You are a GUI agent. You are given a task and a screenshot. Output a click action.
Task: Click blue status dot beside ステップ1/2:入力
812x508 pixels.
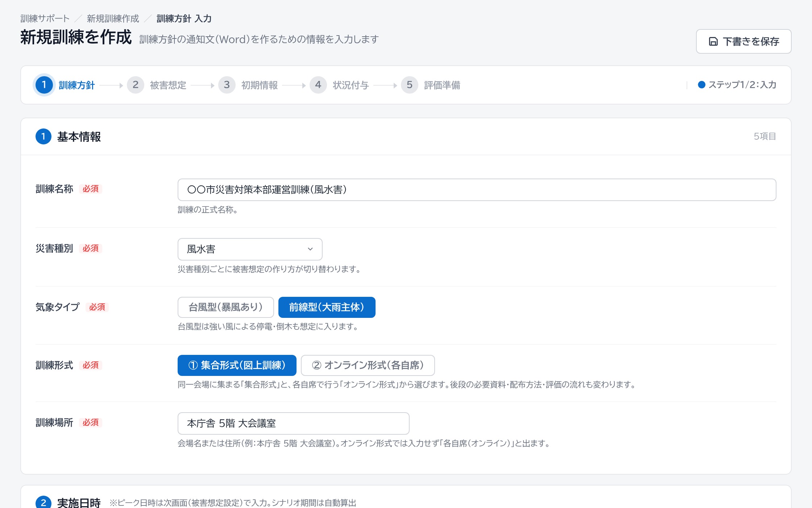701,85
